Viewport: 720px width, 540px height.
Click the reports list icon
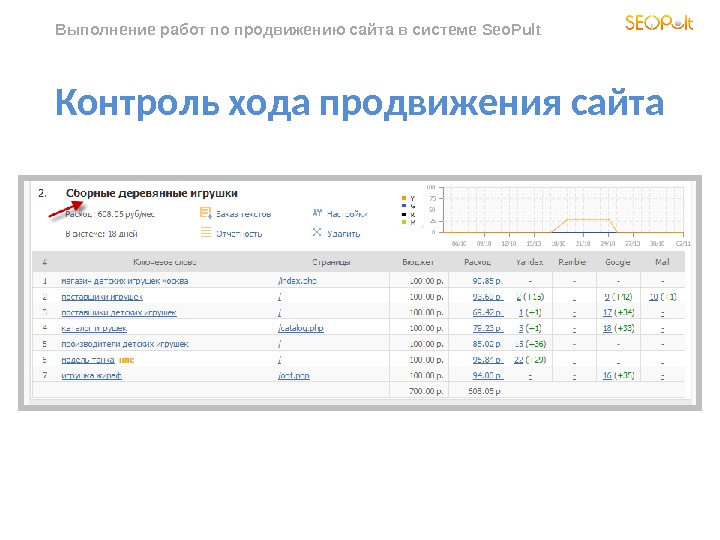pos(206,232)
